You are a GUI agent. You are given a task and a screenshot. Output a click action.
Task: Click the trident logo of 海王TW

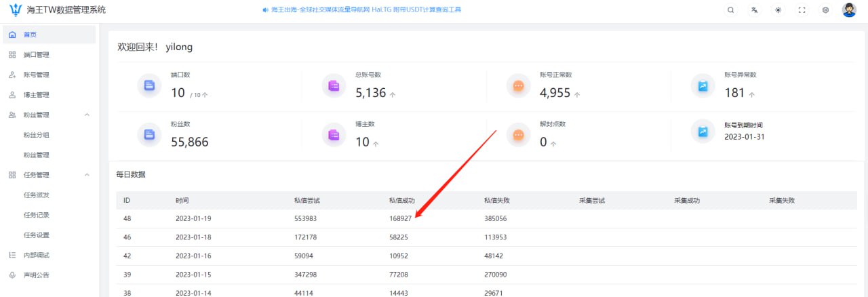15,10
